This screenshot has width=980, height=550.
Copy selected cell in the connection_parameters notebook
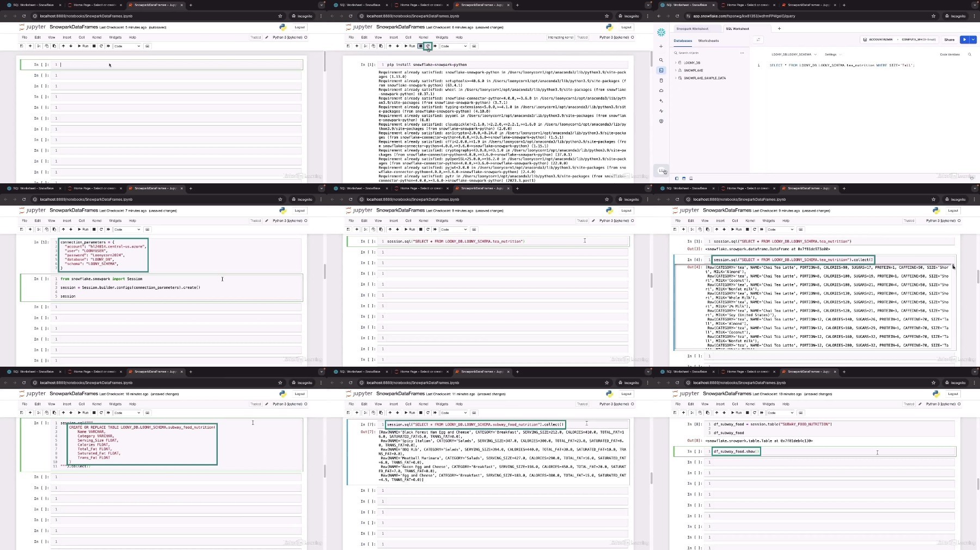[x=46, y=230]
